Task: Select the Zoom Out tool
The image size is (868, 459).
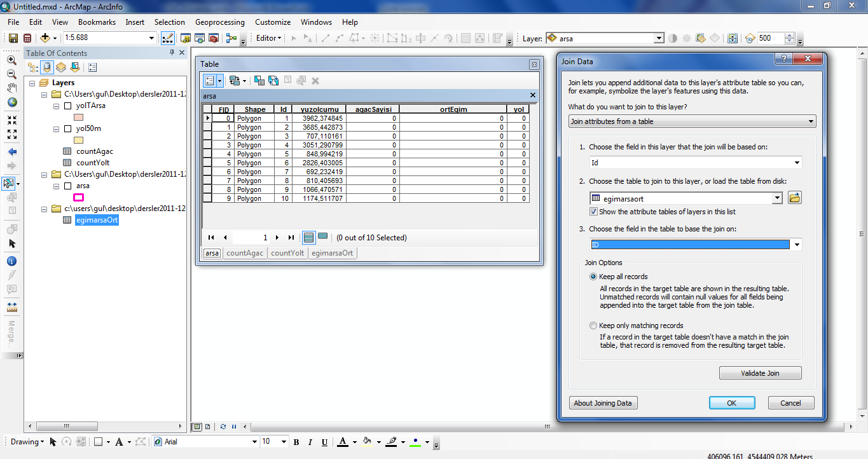Action: (11, 74)
